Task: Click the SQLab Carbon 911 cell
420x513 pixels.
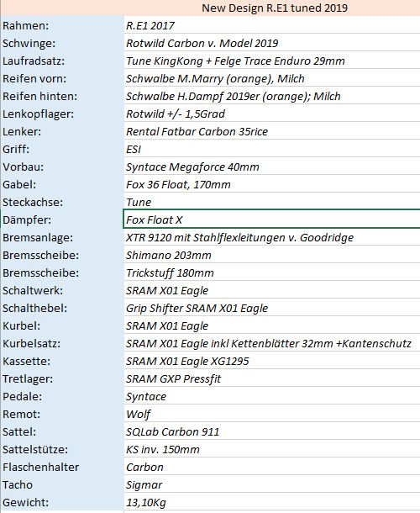Action: point(272,431)
